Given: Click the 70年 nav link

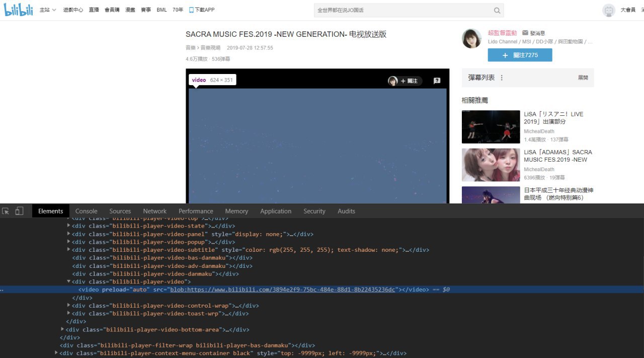Looking at the screenshot, I should coord(178,10).
